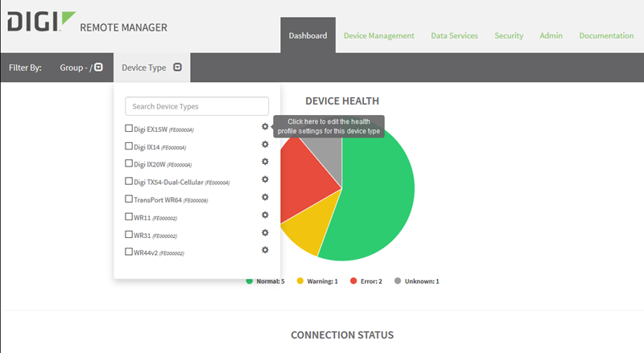Toggle the Warning: 1 legend entry
Viewport: 644px width, 353px height.
[317, 281]
